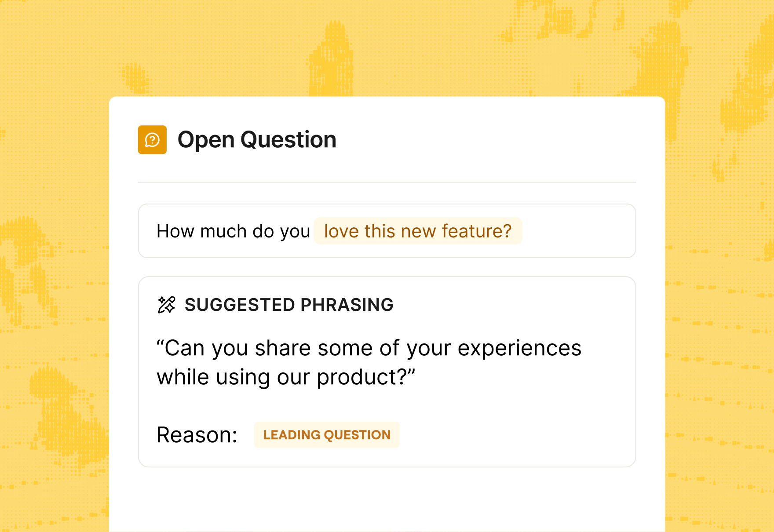Click the word "product?" in the suggestion

363,377
